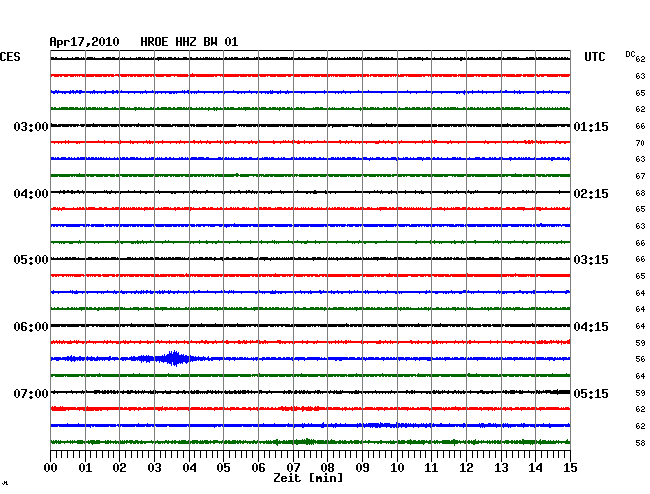Click the "05:00" local time label
650x494 pixels.
coord(31,260)
